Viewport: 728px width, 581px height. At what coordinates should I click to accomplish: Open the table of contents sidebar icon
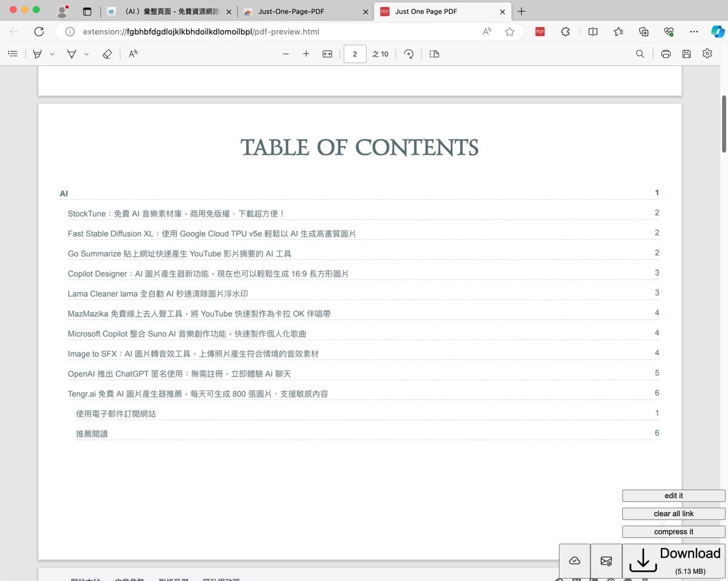pos(13,54)
